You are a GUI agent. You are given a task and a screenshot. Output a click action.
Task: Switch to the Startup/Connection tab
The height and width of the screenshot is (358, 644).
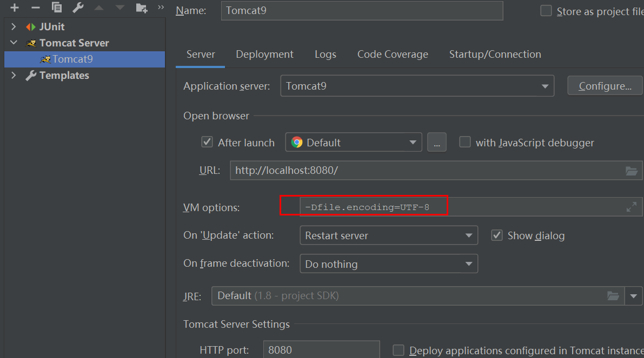click(495, 54)
